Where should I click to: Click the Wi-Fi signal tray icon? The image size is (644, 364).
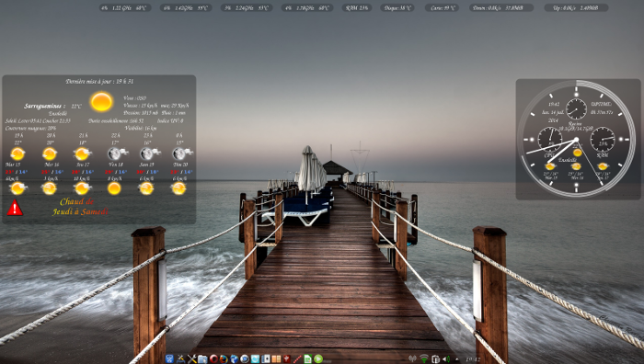point(424,359)
